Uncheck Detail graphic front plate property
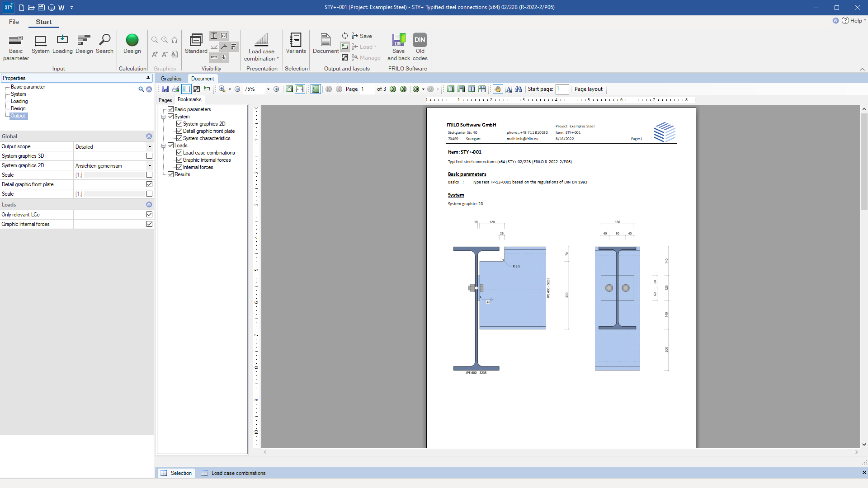Screen dimensions: 868x488 (149, 184)
